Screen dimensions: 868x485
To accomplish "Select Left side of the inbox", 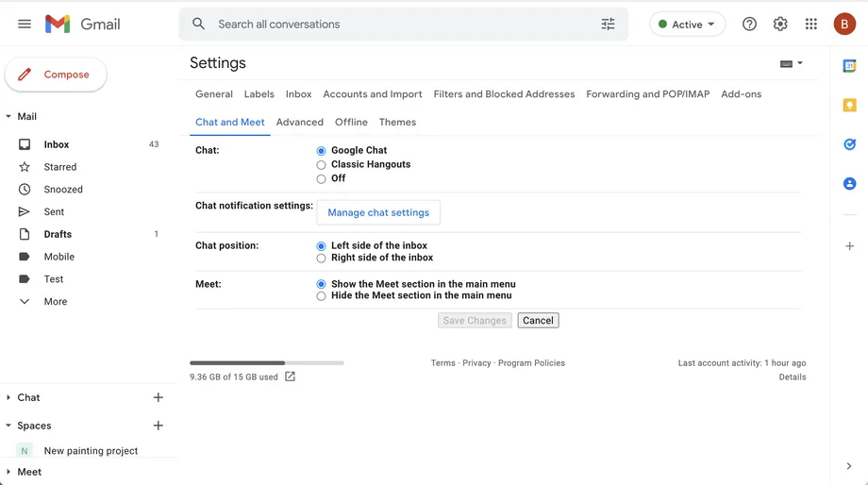I will coord(321,246).
